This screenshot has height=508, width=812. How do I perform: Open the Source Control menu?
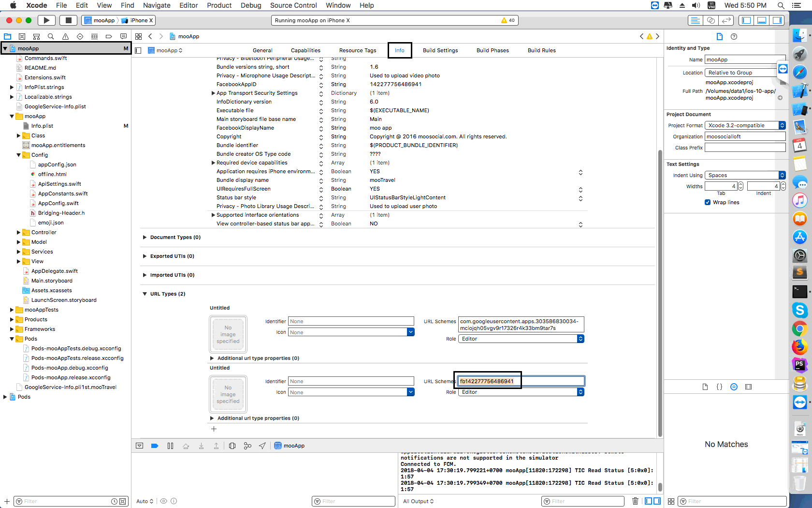pyautogui.click(x=293, y=5)
